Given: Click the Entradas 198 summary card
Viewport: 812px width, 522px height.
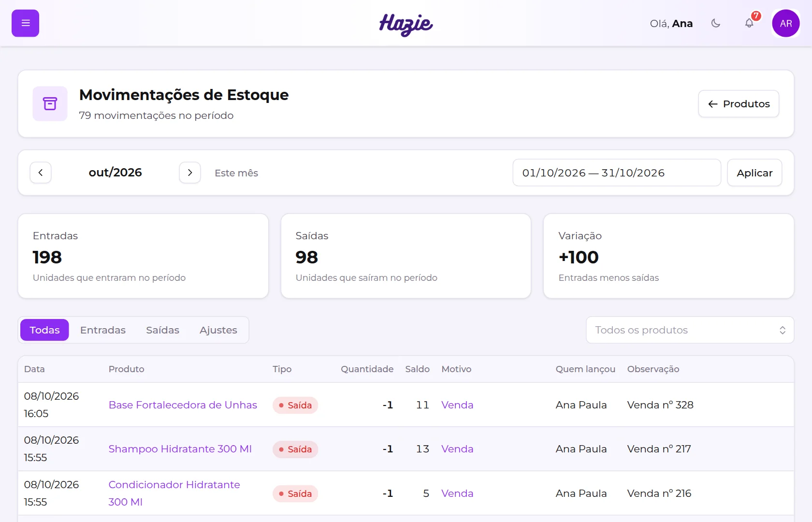Looking at the screenshot, I should pos(143,256).
